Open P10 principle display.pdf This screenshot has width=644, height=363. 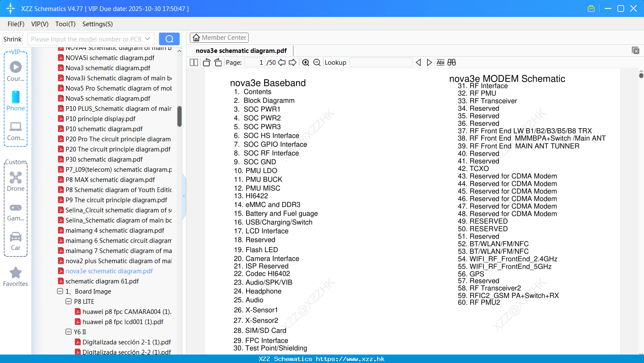pyautogui.click(x=101, y=118)
